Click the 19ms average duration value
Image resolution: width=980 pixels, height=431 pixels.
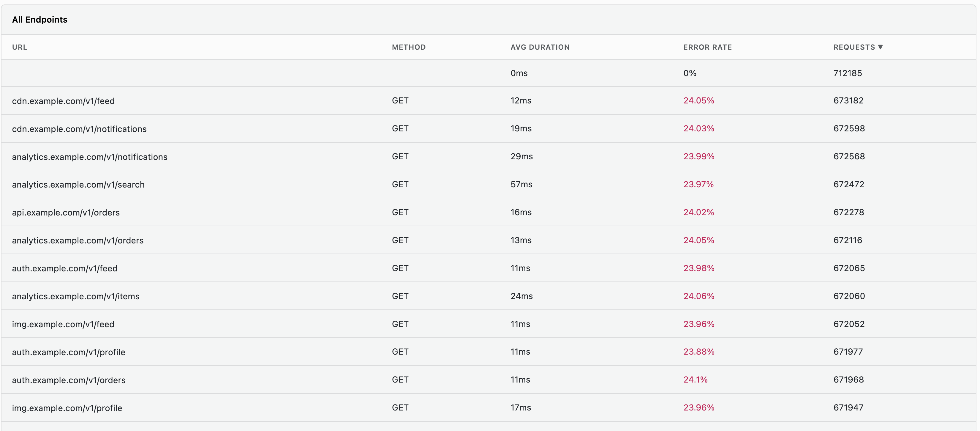coord(521,128)
